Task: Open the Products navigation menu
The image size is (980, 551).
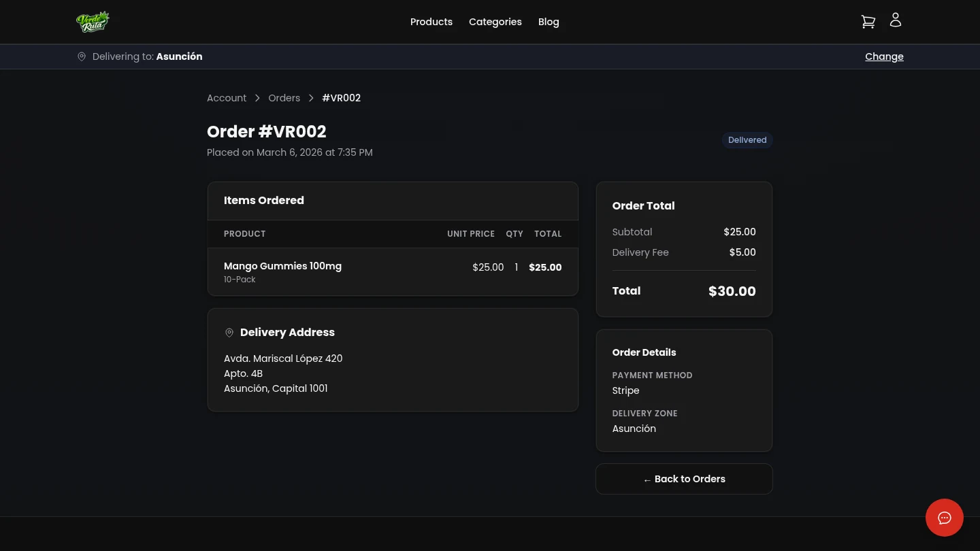Action: (x=431, y=22)
